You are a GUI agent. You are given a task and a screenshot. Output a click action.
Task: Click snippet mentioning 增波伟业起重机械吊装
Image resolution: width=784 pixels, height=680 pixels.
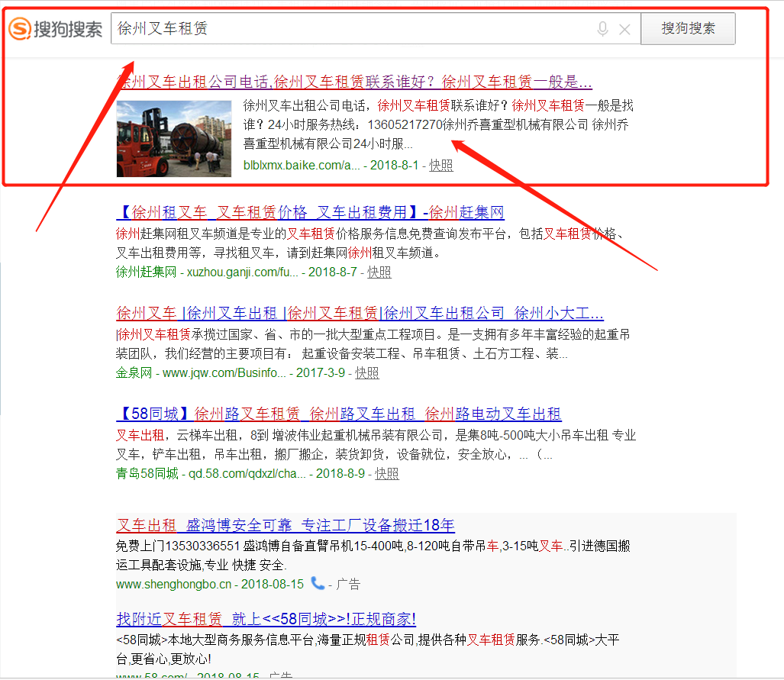tap(376, 444)
